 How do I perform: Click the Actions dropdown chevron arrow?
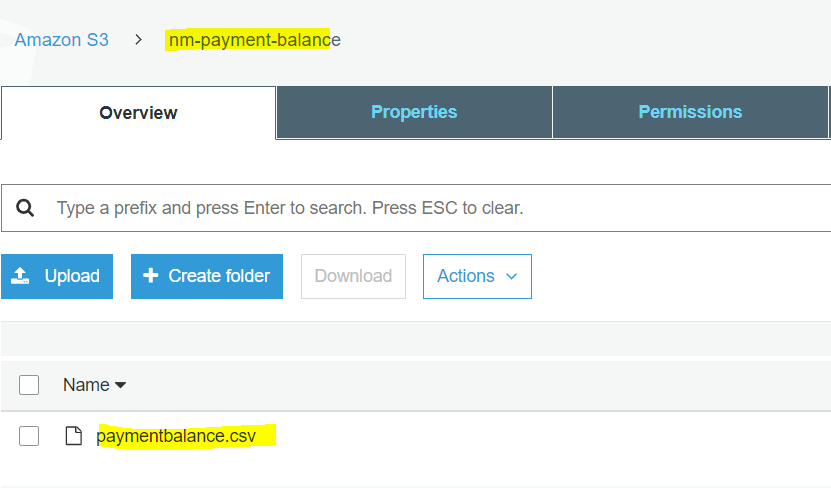click(511, 276)
